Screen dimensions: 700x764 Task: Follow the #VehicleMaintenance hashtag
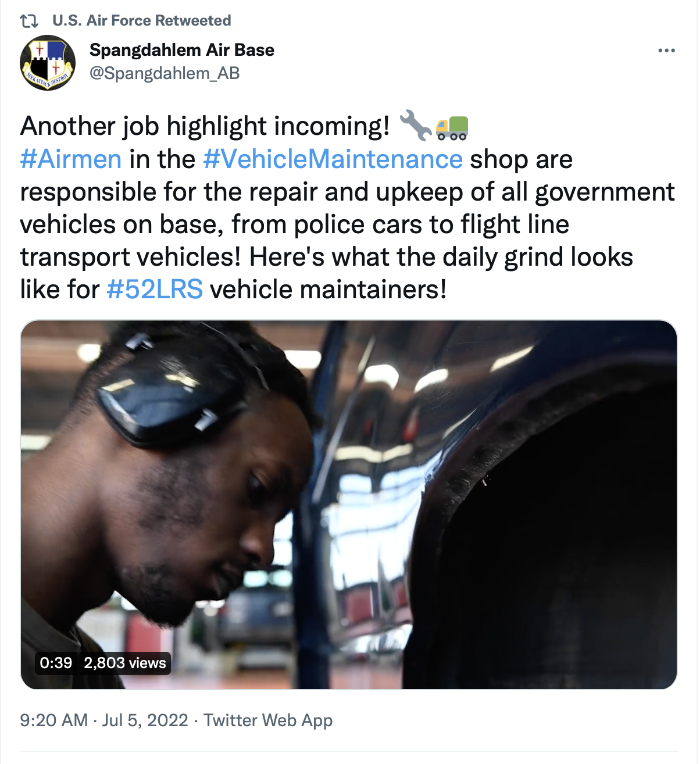click(x=333, y=159)
